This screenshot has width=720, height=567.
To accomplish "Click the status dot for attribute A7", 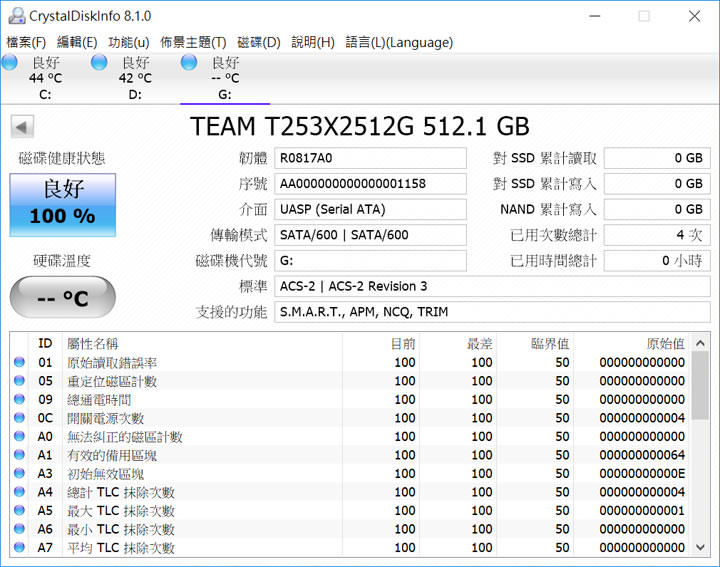I will [19, 547].
